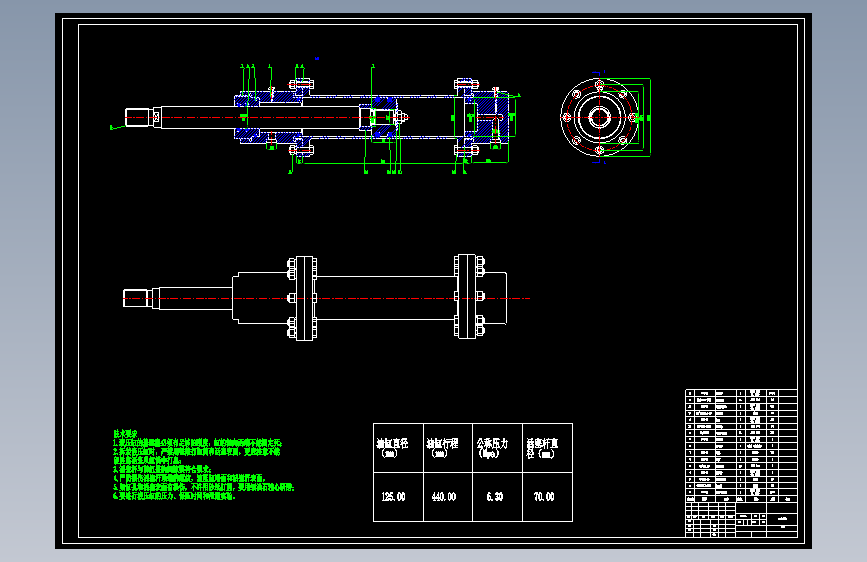Select the 油缸行程 header cell

click(448, 448)
